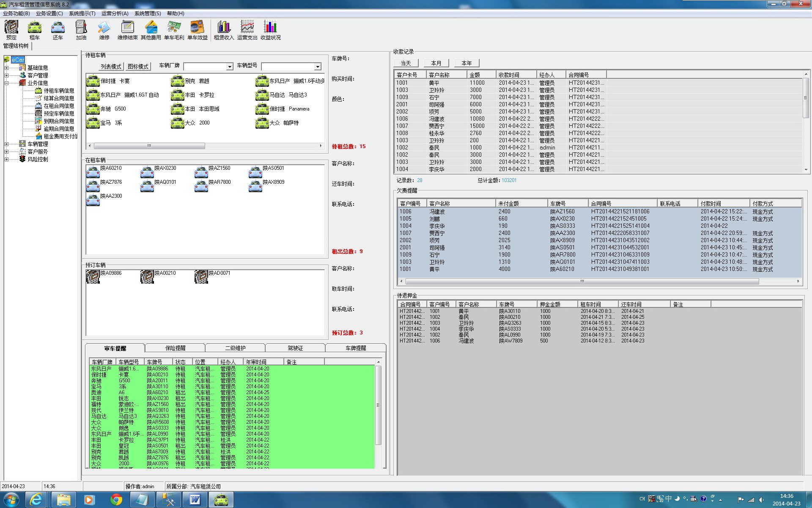The image size is (812, 508).
Task: Click the 本月 filter button
Action: (x=436, y=63)
